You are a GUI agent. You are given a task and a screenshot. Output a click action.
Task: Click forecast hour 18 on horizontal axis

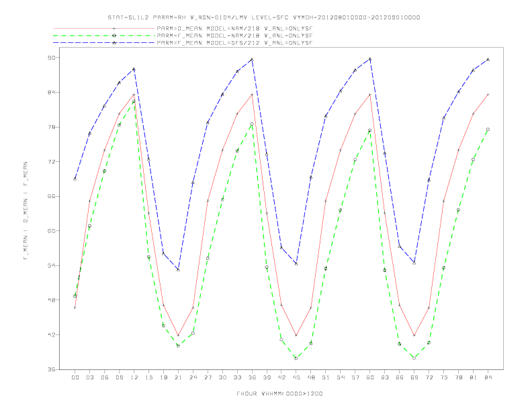(x=163, y=377)
